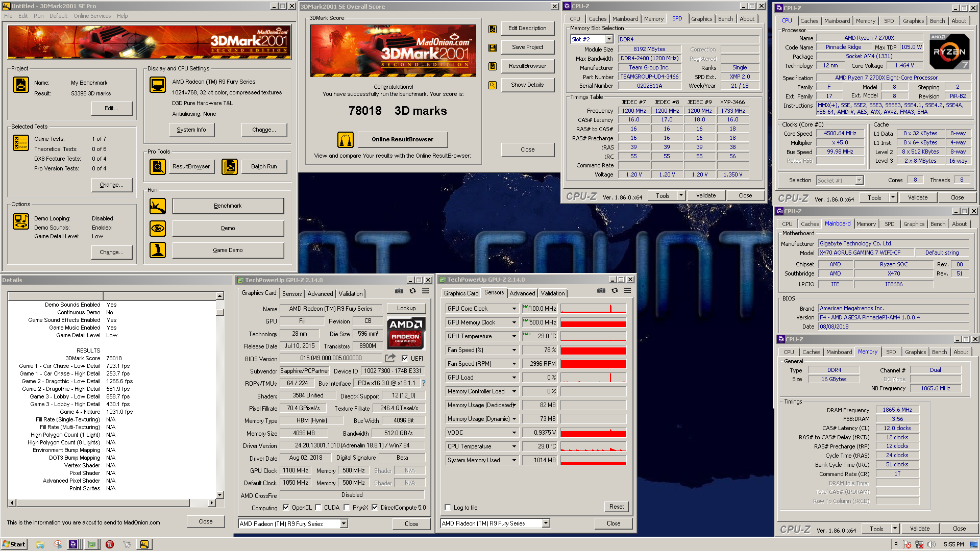Switch to Advanced tab in GPU-Z Graphics Card window

coord(320,294)
